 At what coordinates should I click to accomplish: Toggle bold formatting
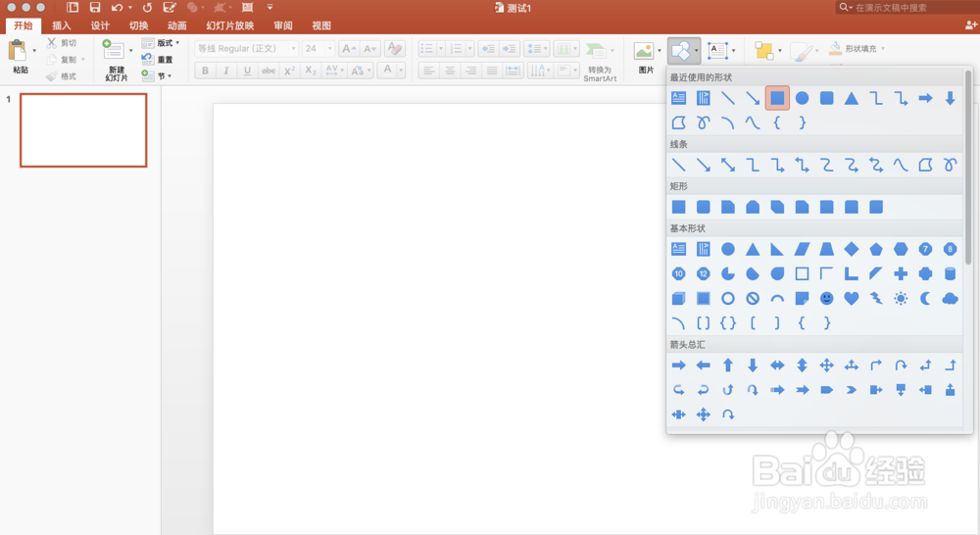pos(205,71)
